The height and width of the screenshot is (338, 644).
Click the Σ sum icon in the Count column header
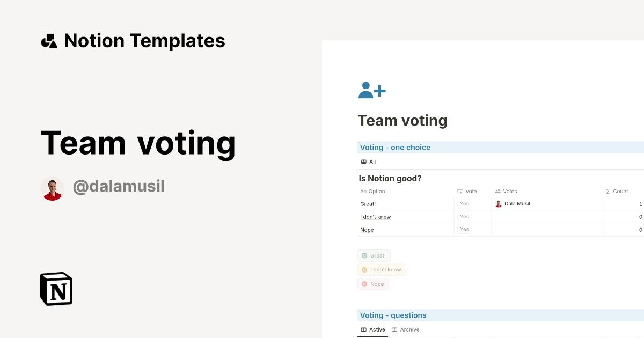[609, 191]
